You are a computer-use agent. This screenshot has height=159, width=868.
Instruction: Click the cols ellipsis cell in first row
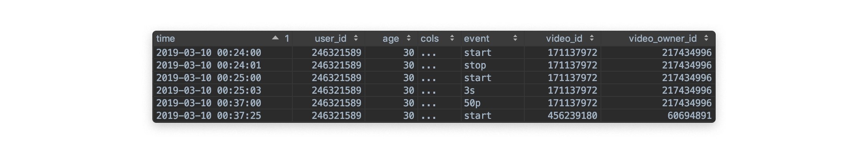[x=428, y=53]
